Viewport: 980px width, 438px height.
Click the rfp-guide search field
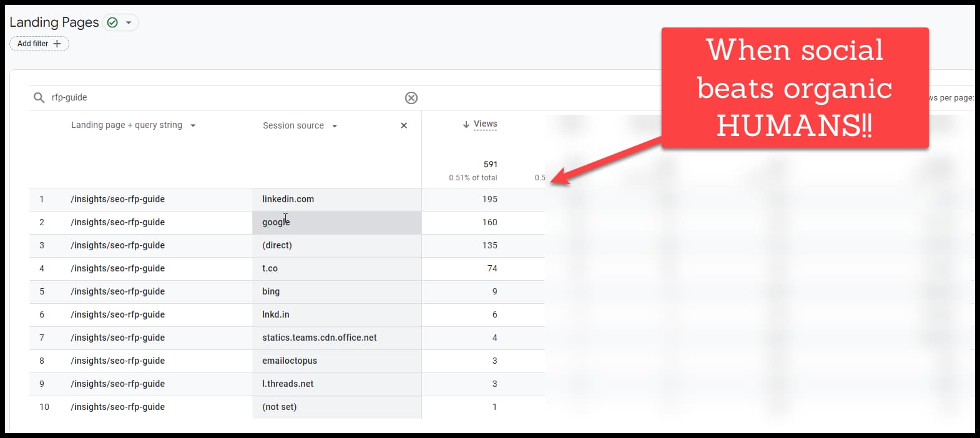(218, 98)
